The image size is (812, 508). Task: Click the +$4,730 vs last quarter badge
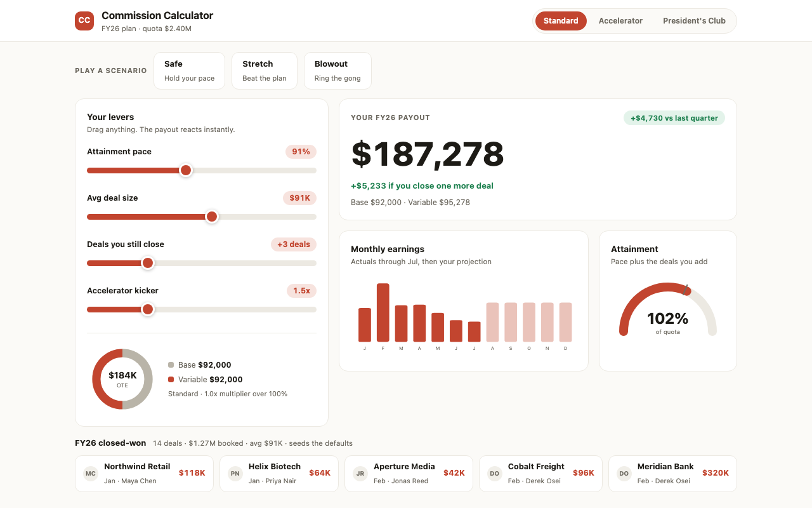[674, 118]
